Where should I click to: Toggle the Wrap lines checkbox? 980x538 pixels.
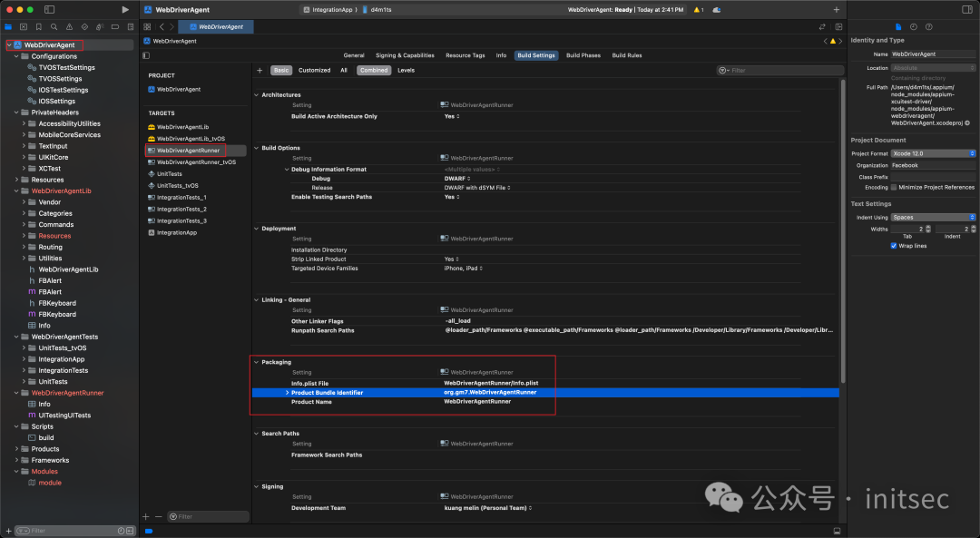893,246
